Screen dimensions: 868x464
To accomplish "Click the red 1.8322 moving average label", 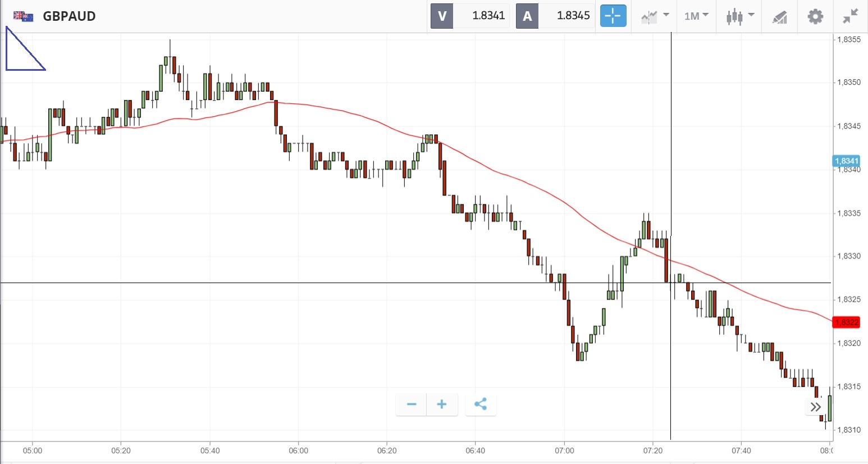I will pos(846,322).
